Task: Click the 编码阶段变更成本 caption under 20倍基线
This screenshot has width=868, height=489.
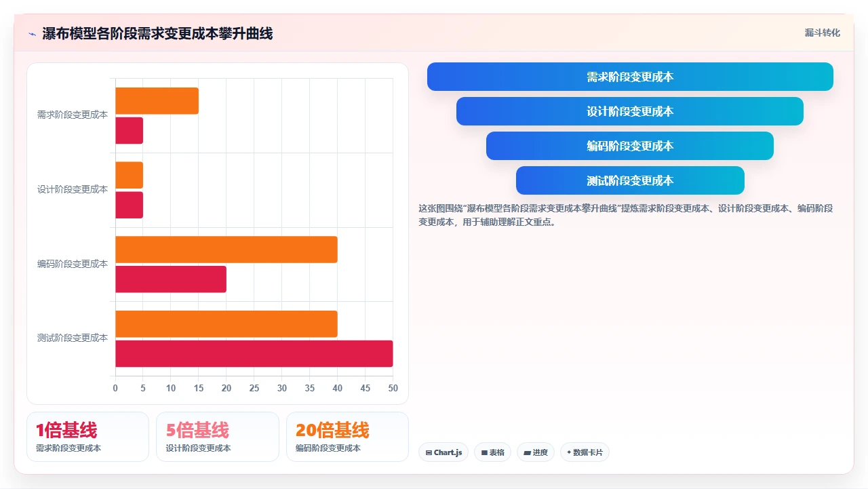Action: pyautogui.click(x=328, y=448)
